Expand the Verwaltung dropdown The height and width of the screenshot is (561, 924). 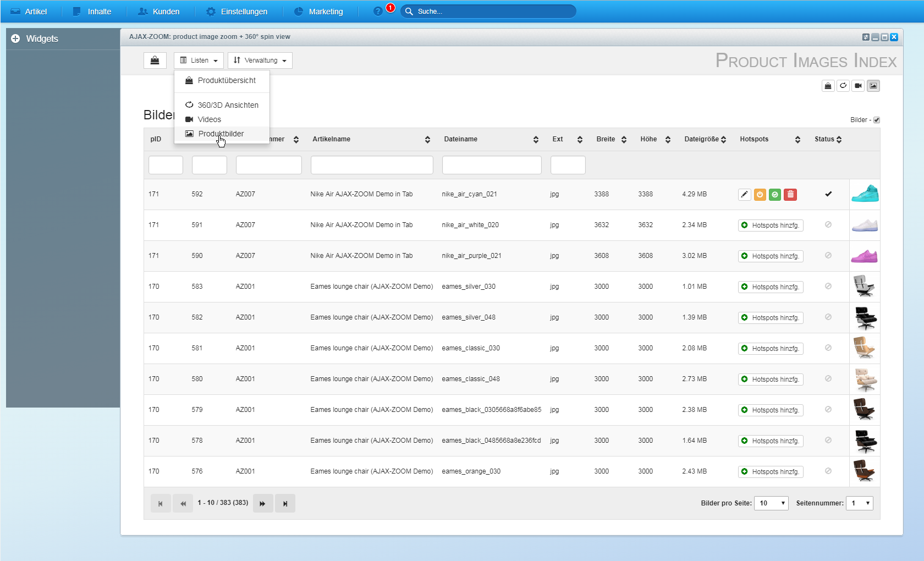(x=260, y=61)
